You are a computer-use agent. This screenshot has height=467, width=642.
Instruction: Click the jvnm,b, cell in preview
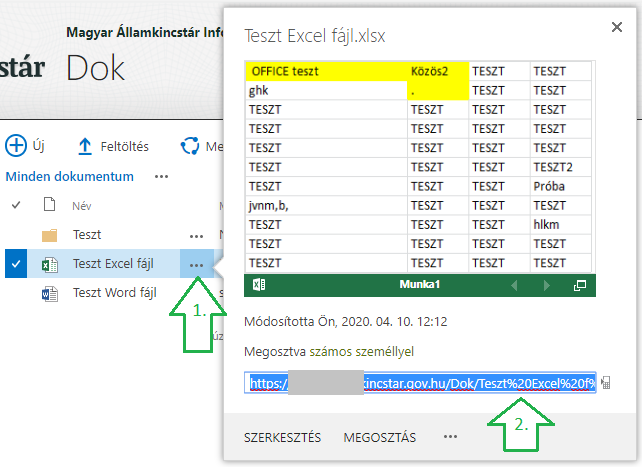[326, 205]
